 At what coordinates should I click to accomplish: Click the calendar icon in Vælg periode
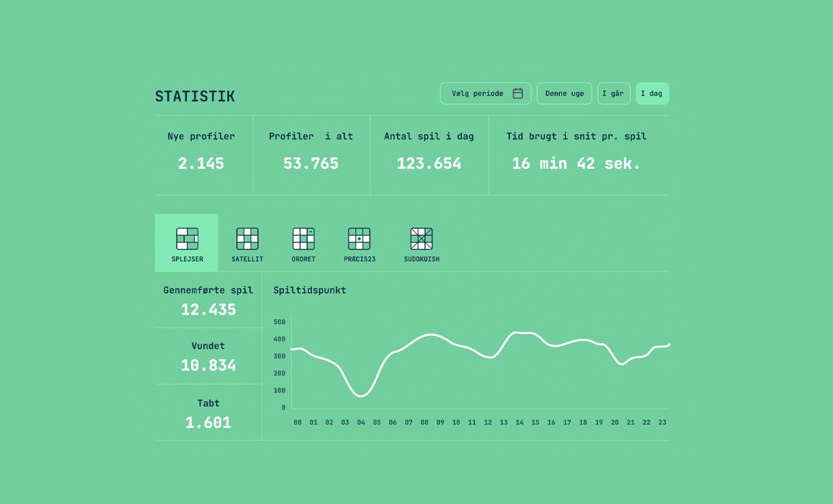click(x=518, y=94)
